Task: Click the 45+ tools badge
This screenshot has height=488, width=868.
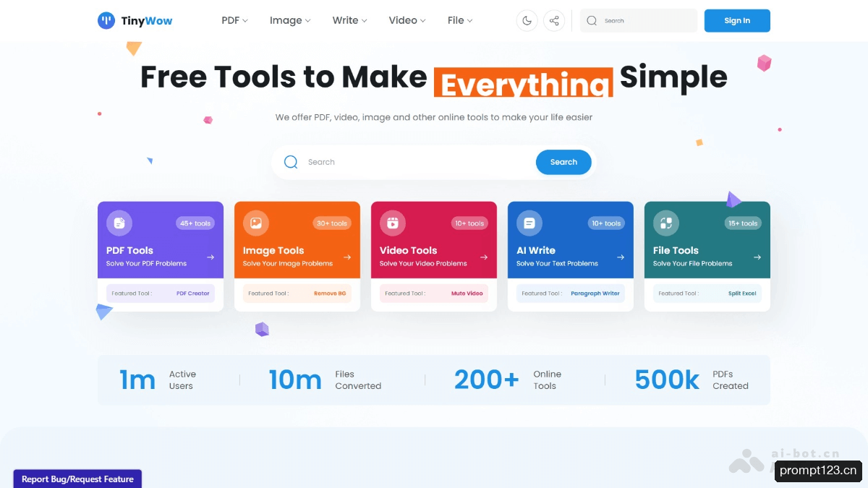Action: pos(195,223)
